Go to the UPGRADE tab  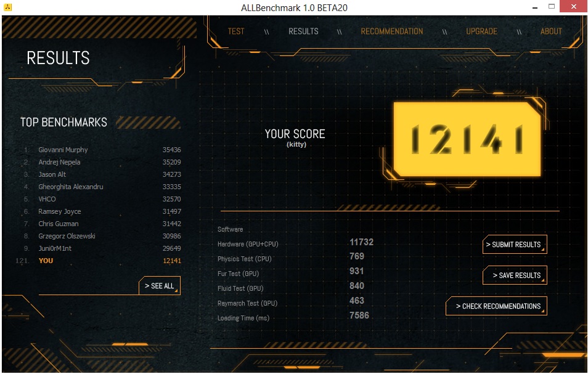tap(481, 31)
